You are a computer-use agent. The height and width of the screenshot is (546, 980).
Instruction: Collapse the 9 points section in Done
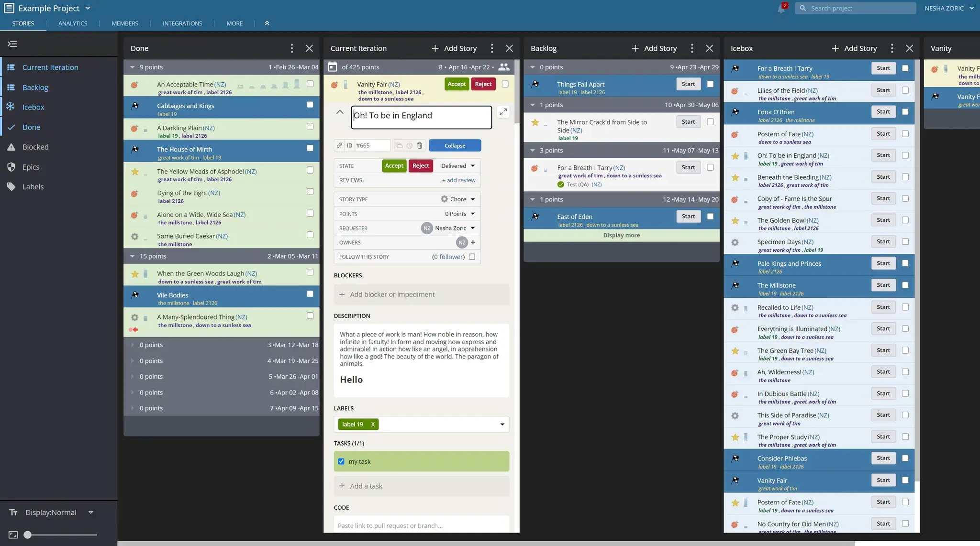coord(133,67)
